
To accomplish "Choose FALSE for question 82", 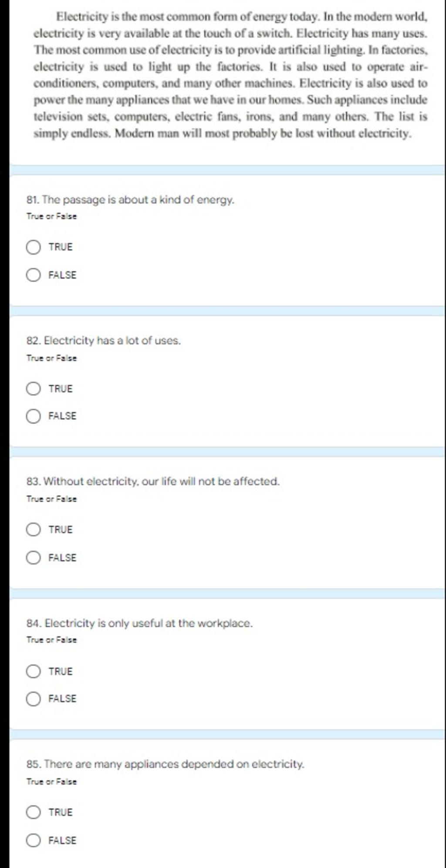I will [33, 416].
